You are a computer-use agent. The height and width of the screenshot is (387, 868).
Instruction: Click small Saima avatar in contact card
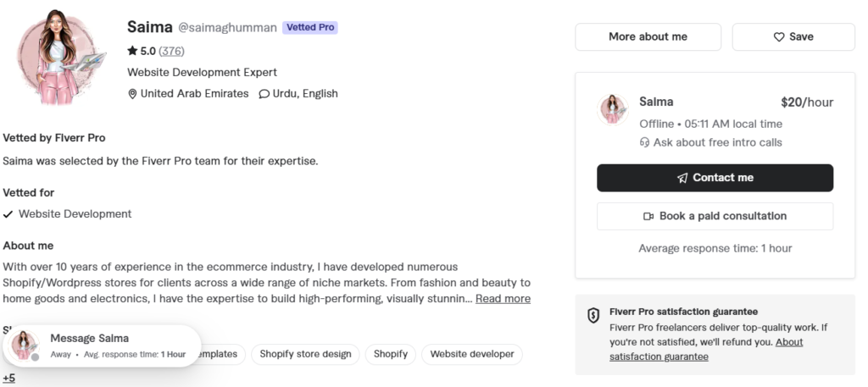[x=613, y=109]
